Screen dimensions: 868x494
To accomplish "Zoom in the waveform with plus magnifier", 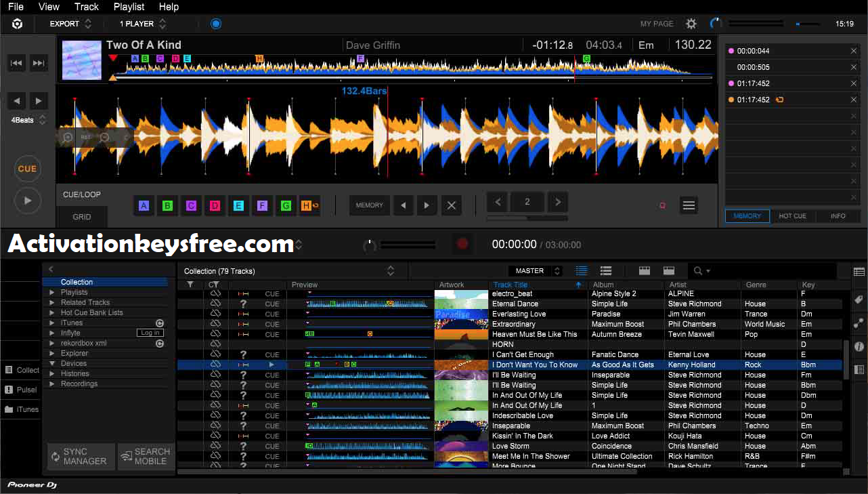I will pyautogui.click(x=68, y=137).
